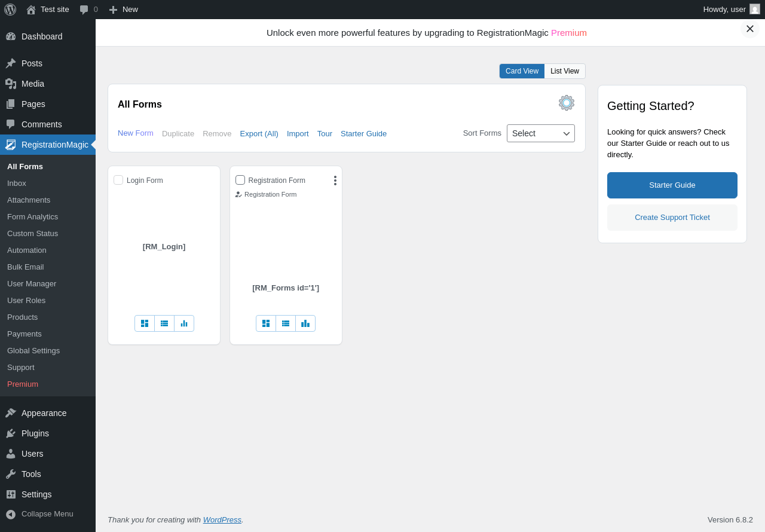Open the WordPress logo menu
The height and width of the screenshot is (532, 765).
10,10
